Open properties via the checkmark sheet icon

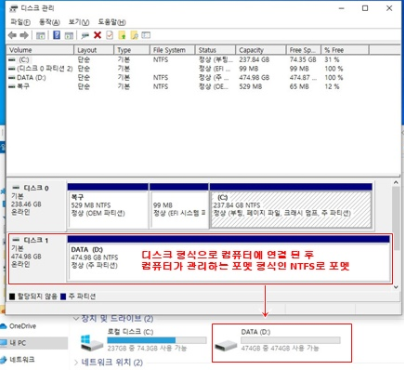click(109, 35)
